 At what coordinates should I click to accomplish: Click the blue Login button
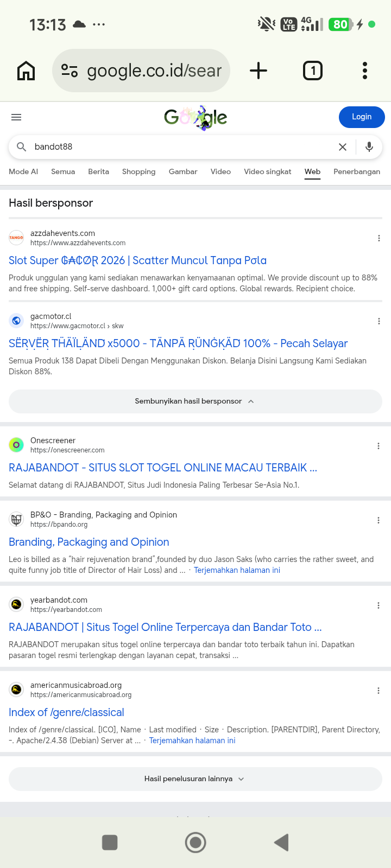pos(362,117)
